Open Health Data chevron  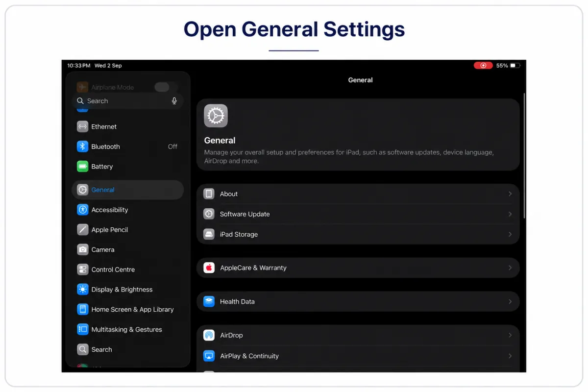coord(510,302)
